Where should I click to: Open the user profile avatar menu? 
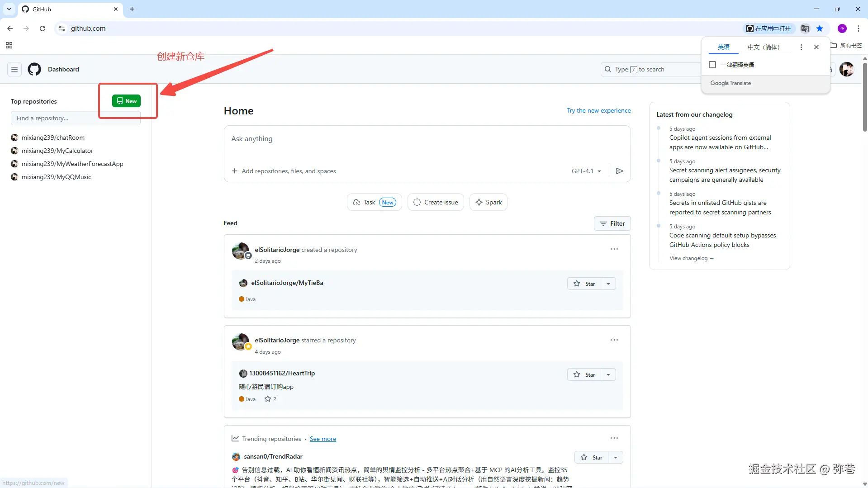click(x=846, y=69)
